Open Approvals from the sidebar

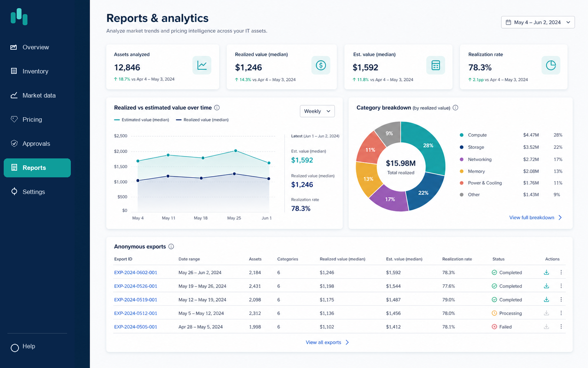(x=37, y=144)
